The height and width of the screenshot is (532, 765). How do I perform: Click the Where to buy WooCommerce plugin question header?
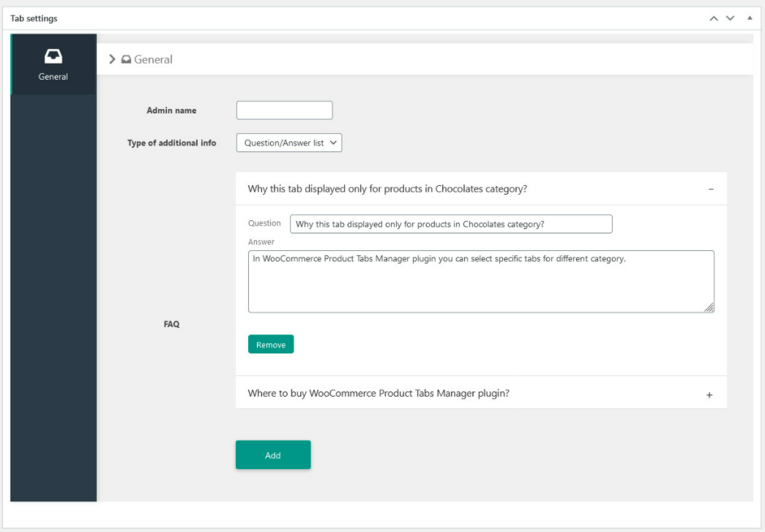tap(378, 393)
